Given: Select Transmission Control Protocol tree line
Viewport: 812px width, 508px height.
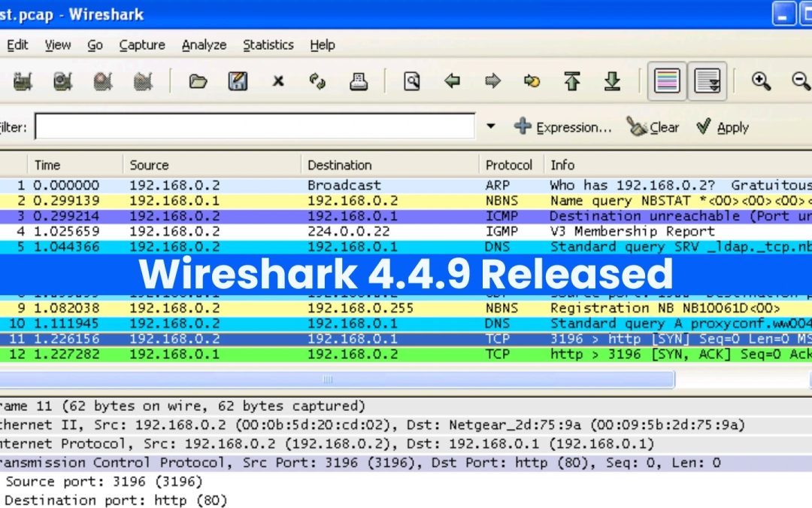Looking at the screenshot, I should point(406,462).
